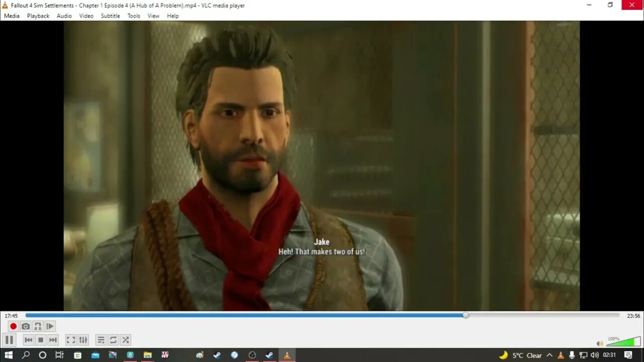Expand the hidden system tray icons

point(550,355)
